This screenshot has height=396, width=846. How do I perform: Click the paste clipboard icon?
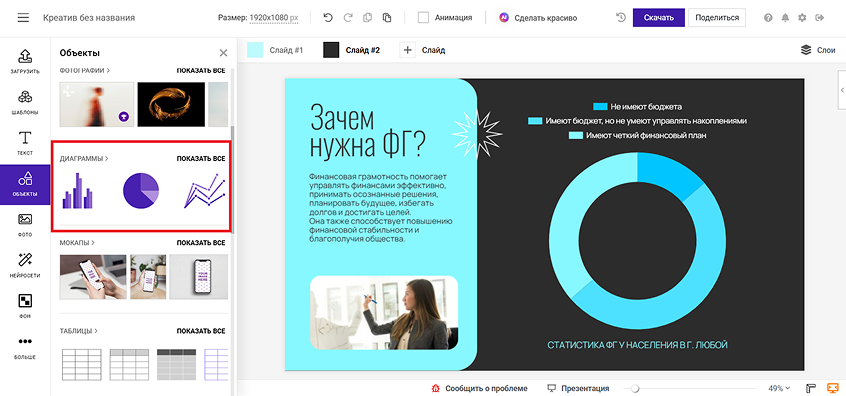click(386, 18)
